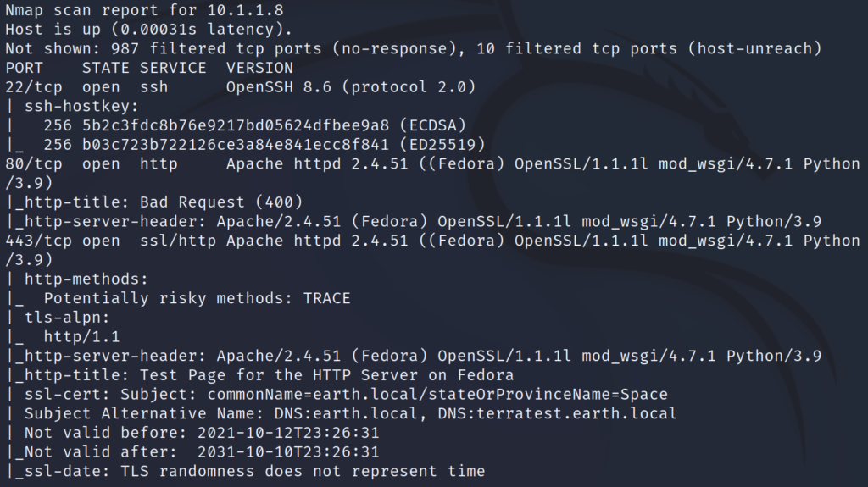Click the 80/tcp port entry
Screen dimensions: 868x487
pos(34,163)
